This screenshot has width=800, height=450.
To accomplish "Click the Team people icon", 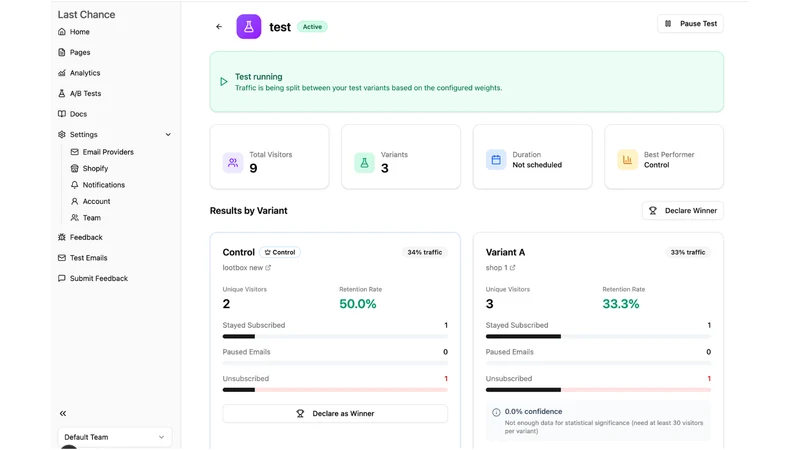I will 74,217.
